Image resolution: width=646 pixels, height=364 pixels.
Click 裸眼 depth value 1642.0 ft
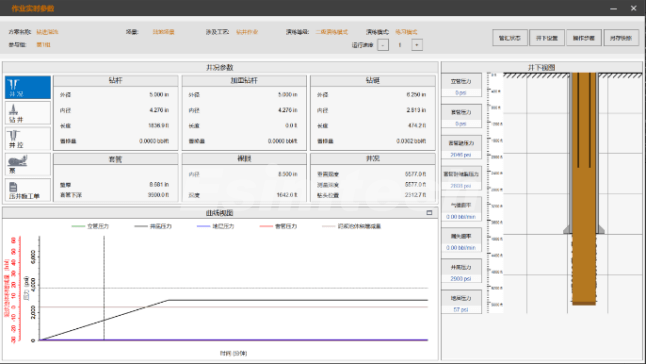coord(287,195)
